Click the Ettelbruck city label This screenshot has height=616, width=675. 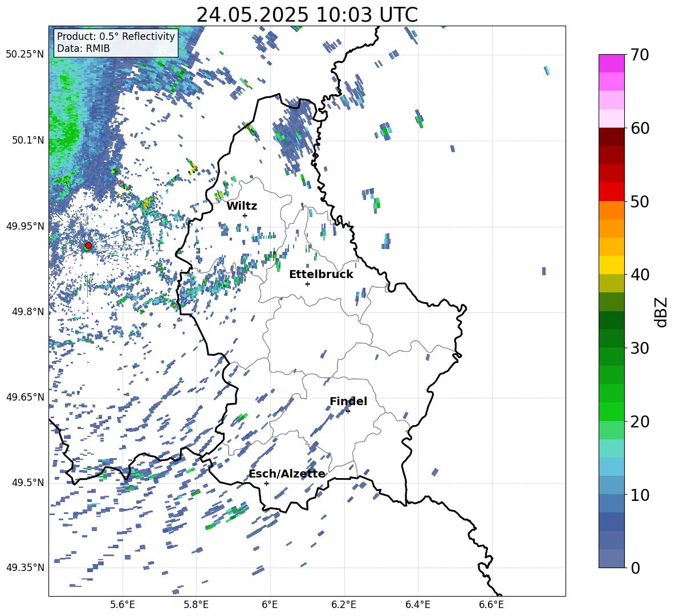(321, 275)
